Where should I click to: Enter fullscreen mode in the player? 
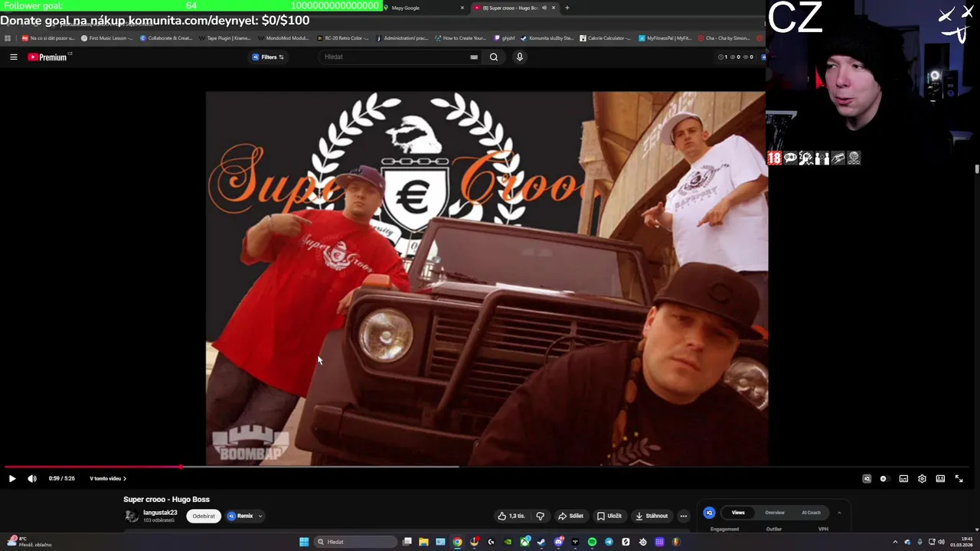(x=959, y=478)
